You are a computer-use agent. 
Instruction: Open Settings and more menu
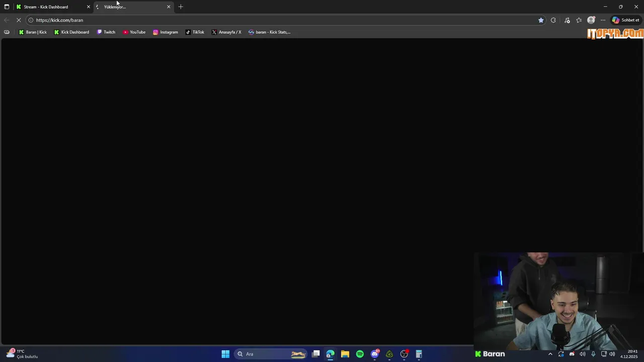tap(603, 20)
